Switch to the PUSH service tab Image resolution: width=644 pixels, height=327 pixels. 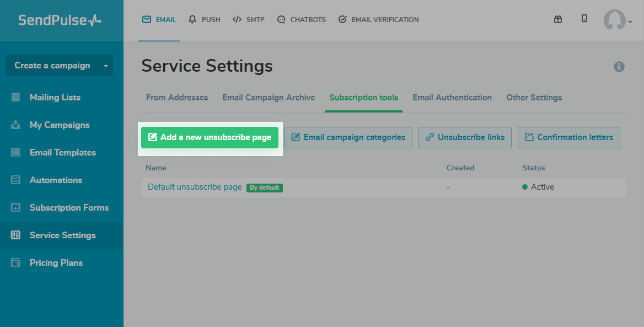pyautogui.click(x=204, y=20)
